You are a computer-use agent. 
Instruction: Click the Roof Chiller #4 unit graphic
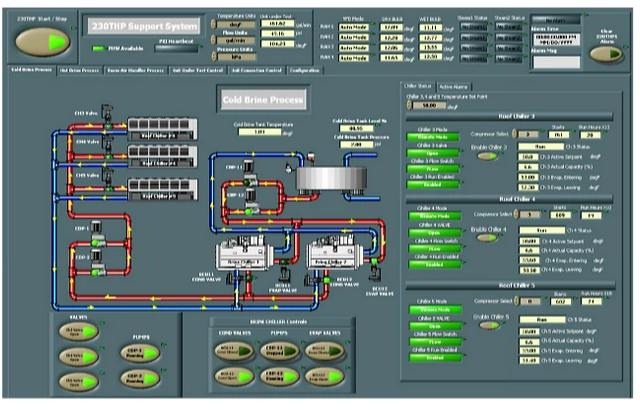pyautogui.click(x=162, y=157)
